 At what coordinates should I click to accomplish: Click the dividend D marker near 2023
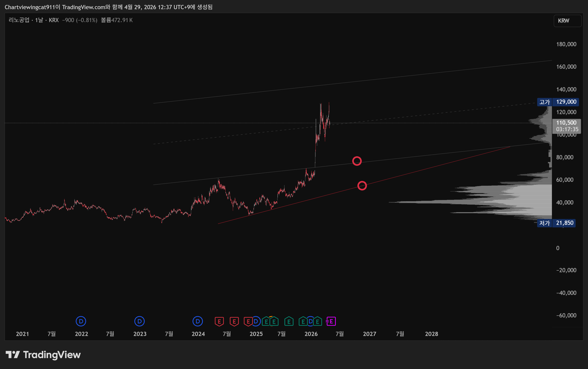140,321
